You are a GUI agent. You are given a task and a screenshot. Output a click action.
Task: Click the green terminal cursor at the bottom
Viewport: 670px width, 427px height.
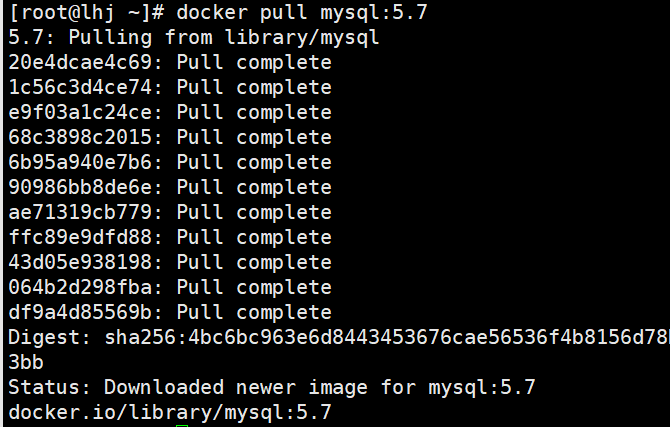click(182, 426)
